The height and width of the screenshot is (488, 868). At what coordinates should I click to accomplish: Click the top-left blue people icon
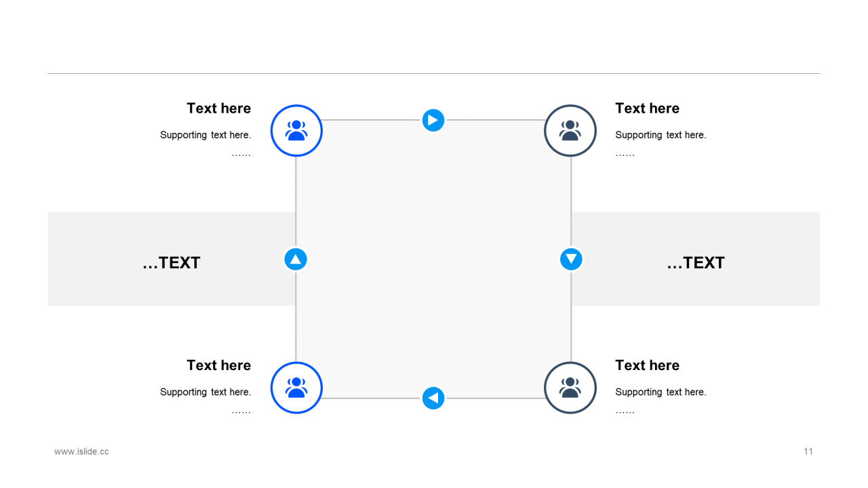[x=296, y=131]
